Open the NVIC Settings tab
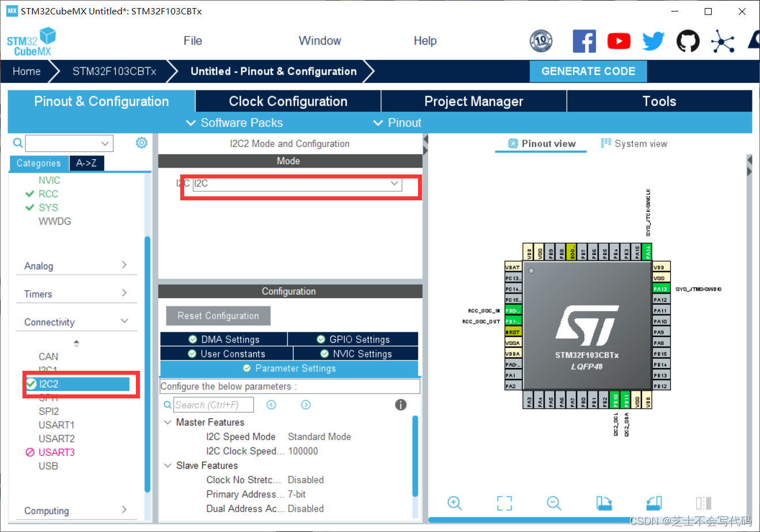Viewport: 760px width, 532px height. pyautogui.click(x=356, y=354)
